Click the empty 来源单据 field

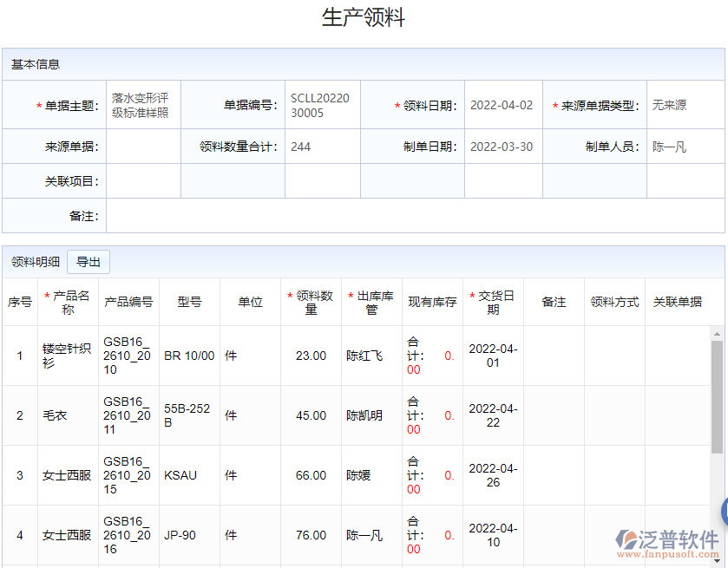[141, 146]
